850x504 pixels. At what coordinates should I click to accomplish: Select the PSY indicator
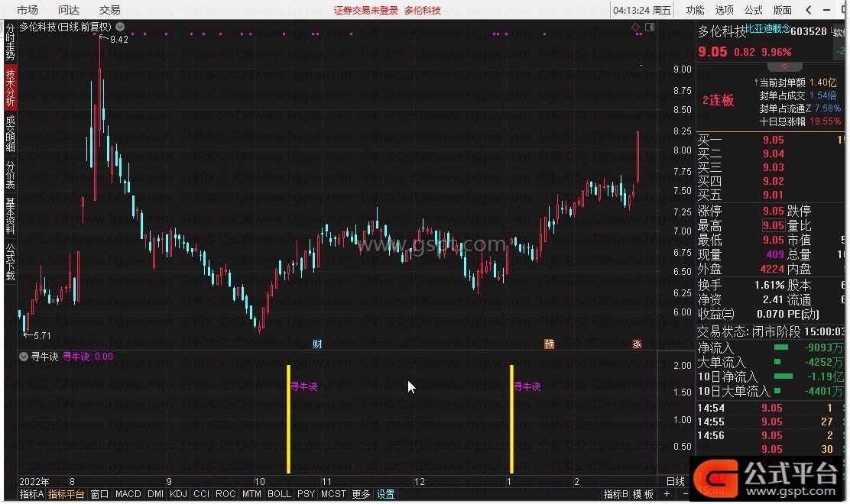point(307,494)
